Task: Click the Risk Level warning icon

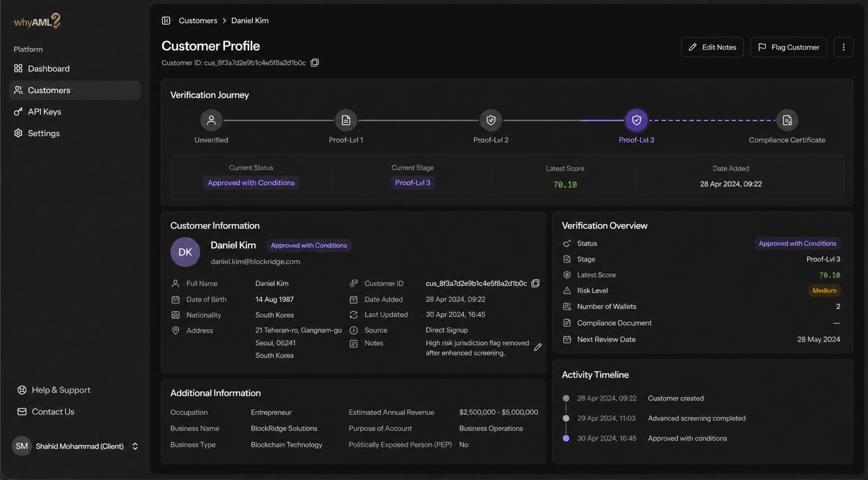Action: 567,291
